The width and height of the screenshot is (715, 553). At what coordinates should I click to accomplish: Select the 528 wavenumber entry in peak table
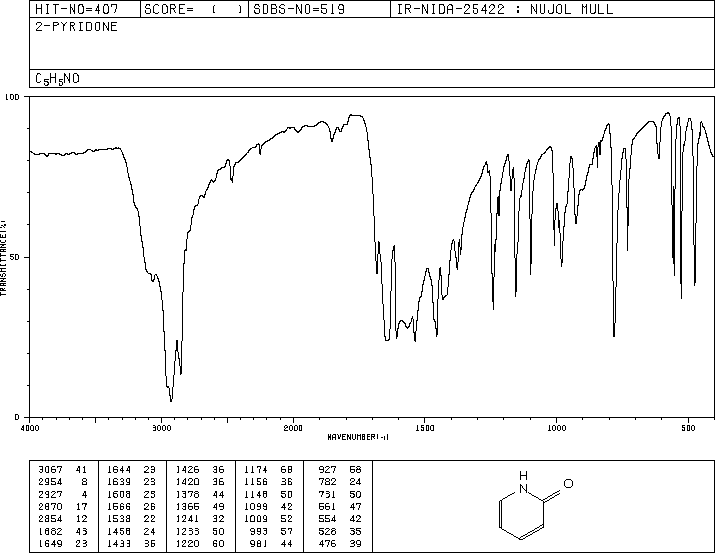(x=327, y=531)
